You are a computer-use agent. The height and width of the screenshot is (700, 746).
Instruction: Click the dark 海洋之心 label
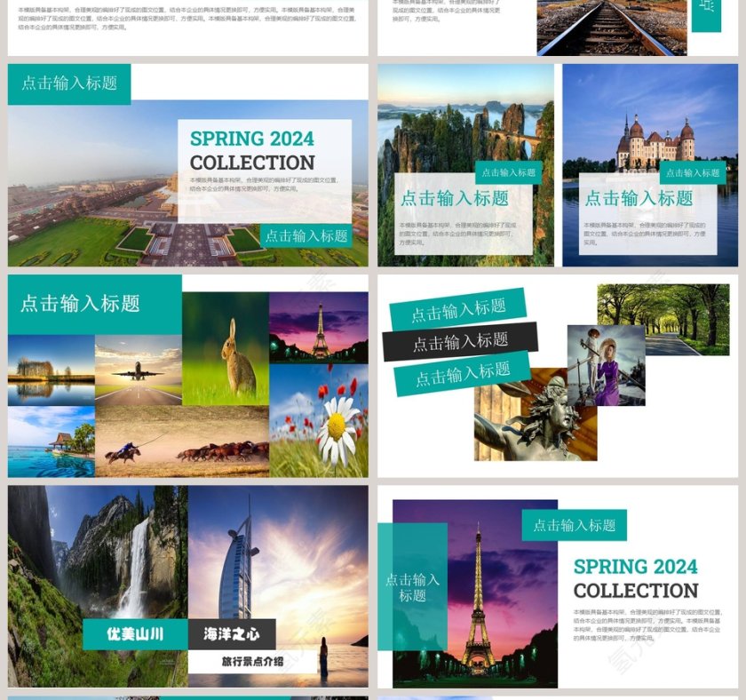click(x=232, y=634)
